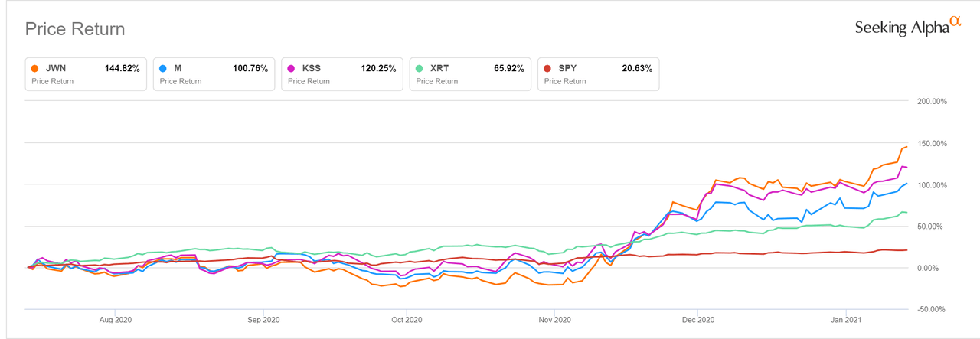This screenshot has height=339, width=980.
Task: Click the Price Return chart title
Action: (75, 29)
